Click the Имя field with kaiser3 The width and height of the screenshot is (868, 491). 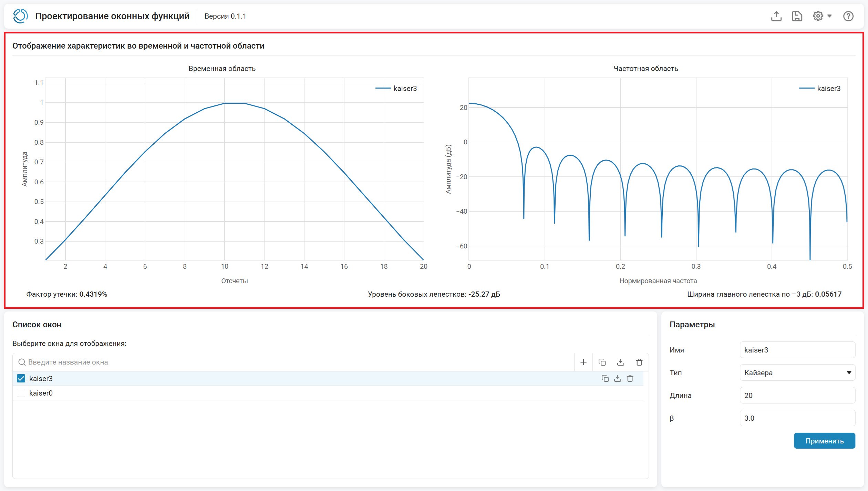point(797,350)
